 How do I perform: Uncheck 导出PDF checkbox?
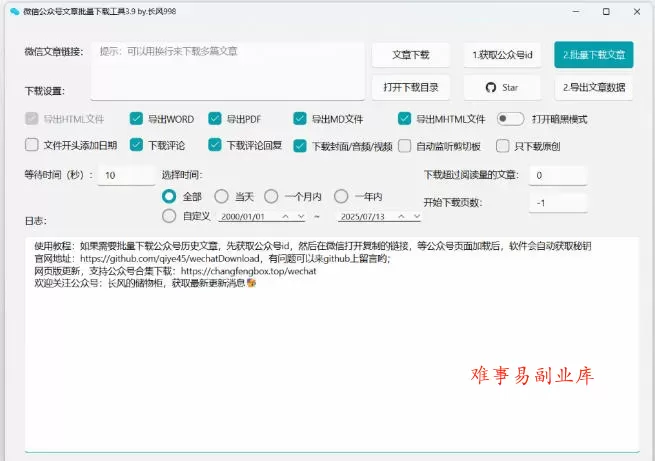click(215, 119)
